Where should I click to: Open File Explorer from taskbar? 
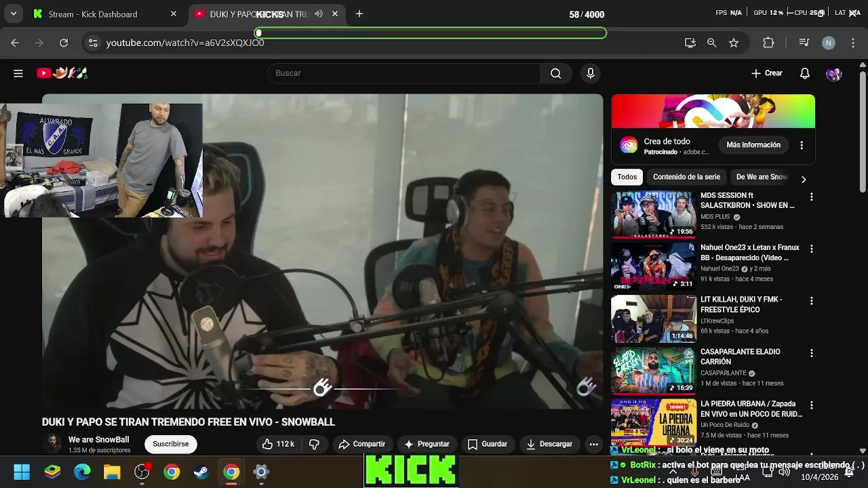[112, 472]
